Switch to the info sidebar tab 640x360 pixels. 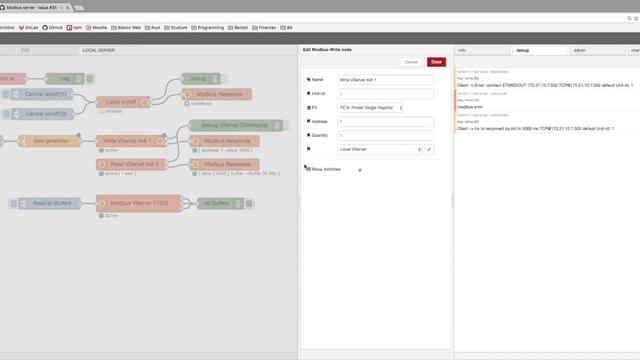point(482,50)
